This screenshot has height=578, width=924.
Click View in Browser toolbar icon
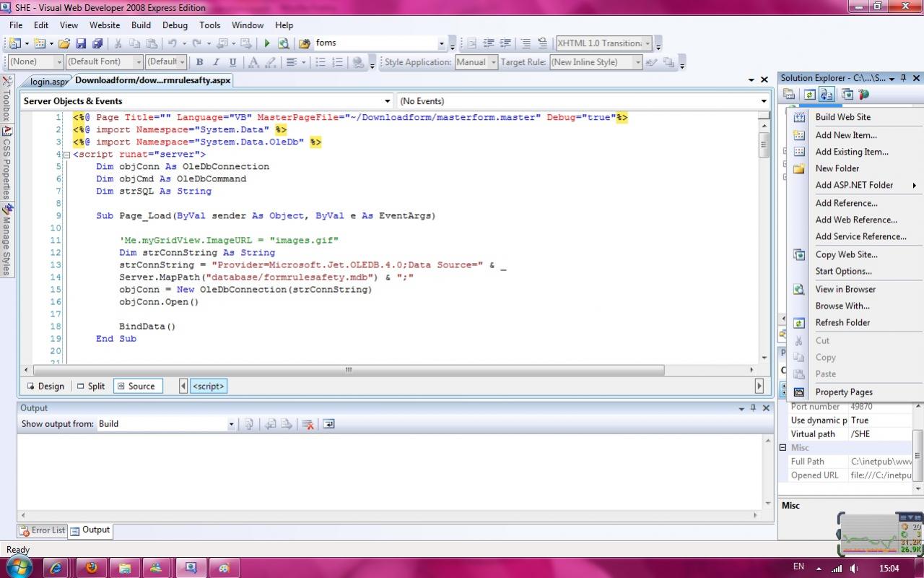(283, 43)
